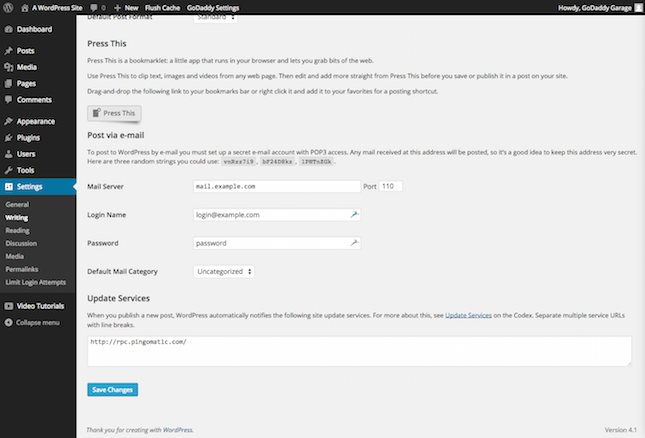Select random string bP24D8kz
The height and width of the screenshot is (438, 645).
click(277, 162)
